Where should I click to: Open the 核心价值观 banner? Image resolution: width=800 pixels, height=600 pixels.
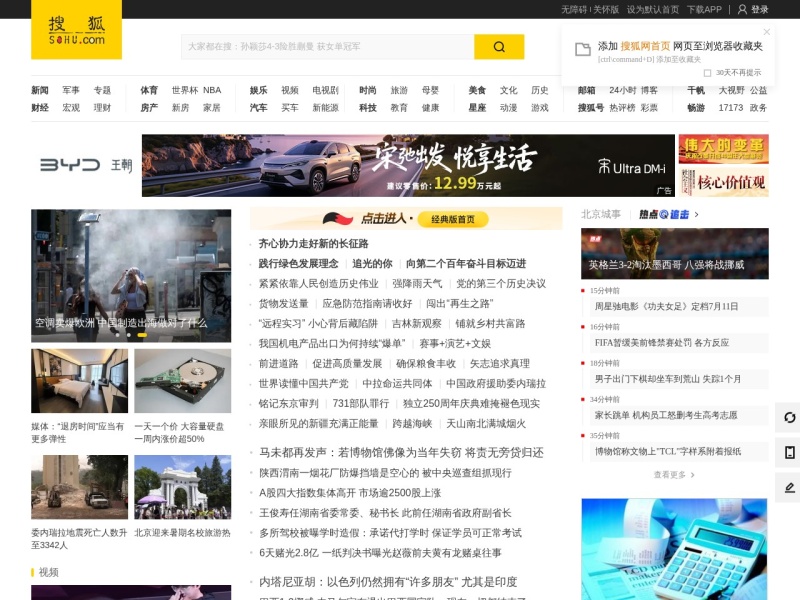click(x=723, y=182)
